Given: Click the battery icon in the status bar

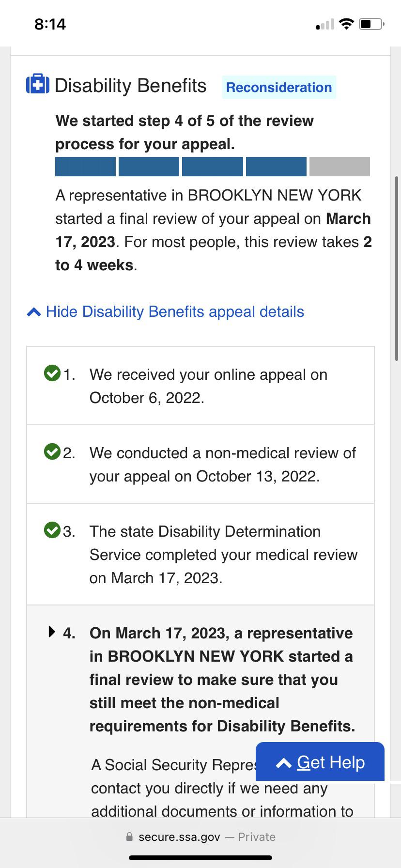Looking at the screenshot, I should (370, 23).
